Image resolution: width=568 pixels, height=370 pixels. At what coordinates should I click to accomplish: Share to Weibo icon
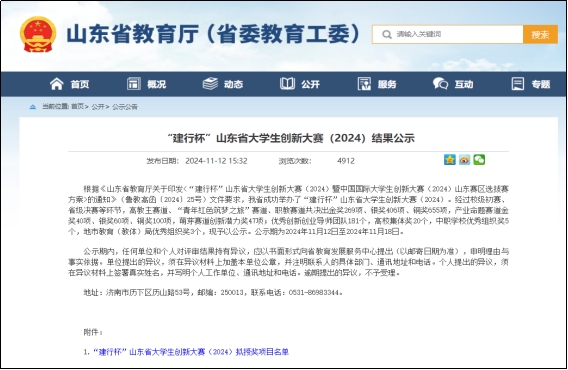(464, 159)
